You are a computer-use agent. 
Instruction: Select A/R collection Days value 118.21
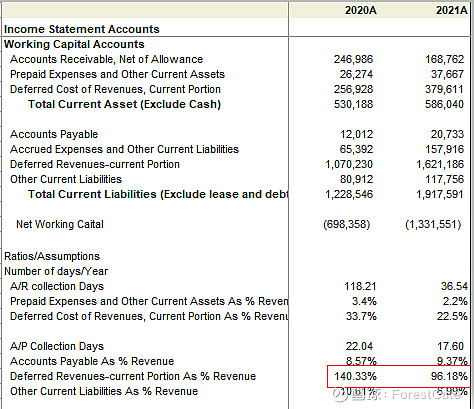click(360, 286)
